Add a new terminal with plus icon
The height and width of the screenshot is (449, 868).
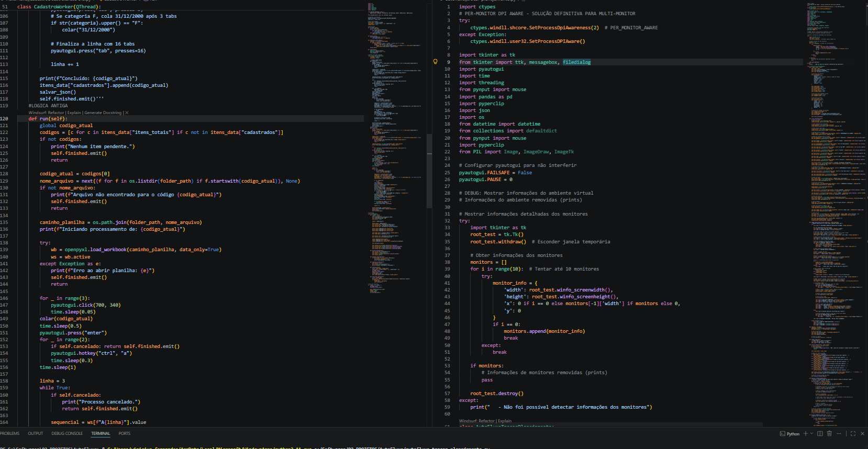tap(806, 434)
